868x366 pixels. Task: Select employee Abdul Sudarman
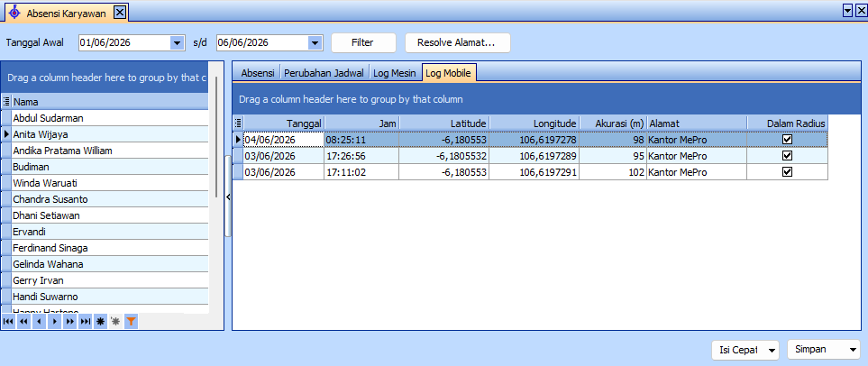110,118
